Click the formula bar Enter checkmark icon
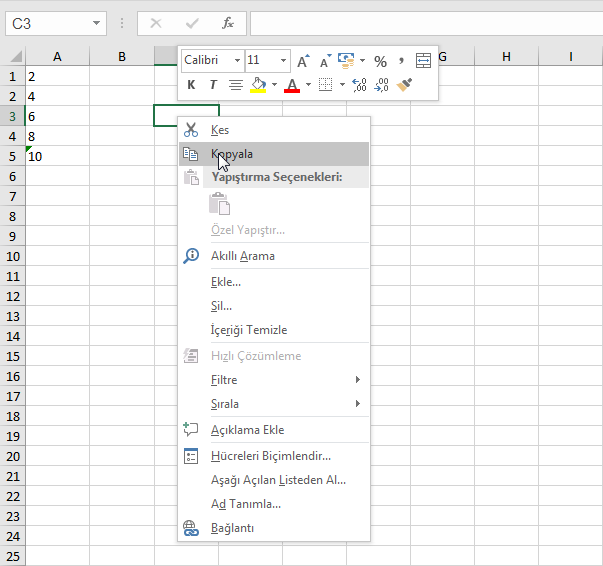Viewport: 603px width, 566px height. coord(192,24)
